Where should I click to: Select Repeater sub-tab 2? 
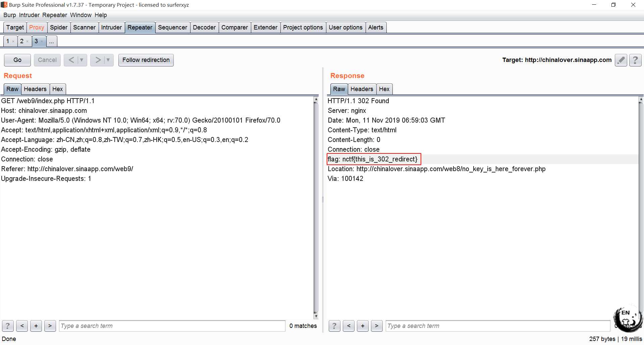click(x=22, y=41)
